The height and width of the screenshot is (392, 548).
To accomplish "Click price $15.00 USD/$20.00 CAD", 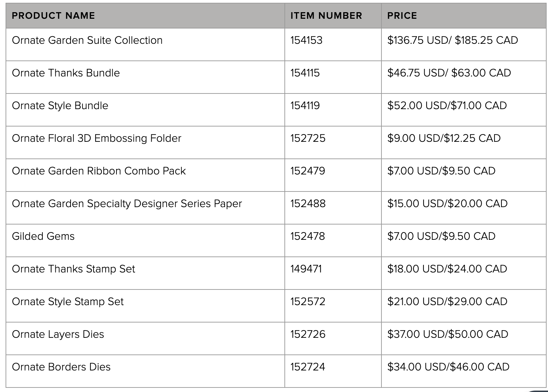I will coord(448,204).
